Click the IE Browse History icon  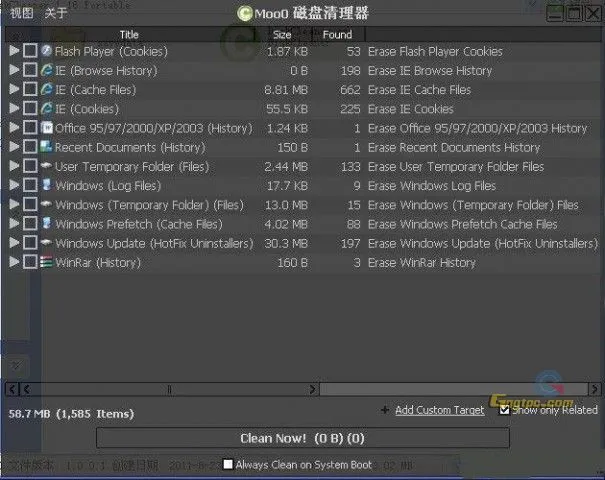[x=46, y=71]
